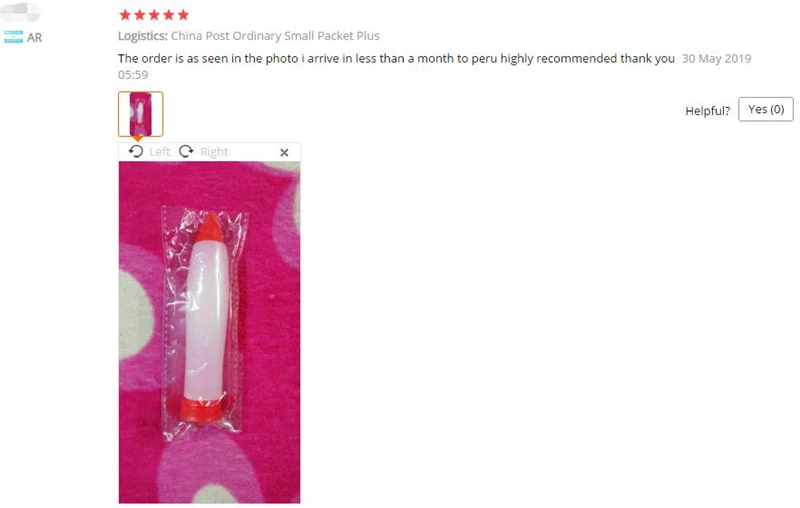
Task: Click the orange pointer triangle under the thumbnail
Action: click(138, 139)
